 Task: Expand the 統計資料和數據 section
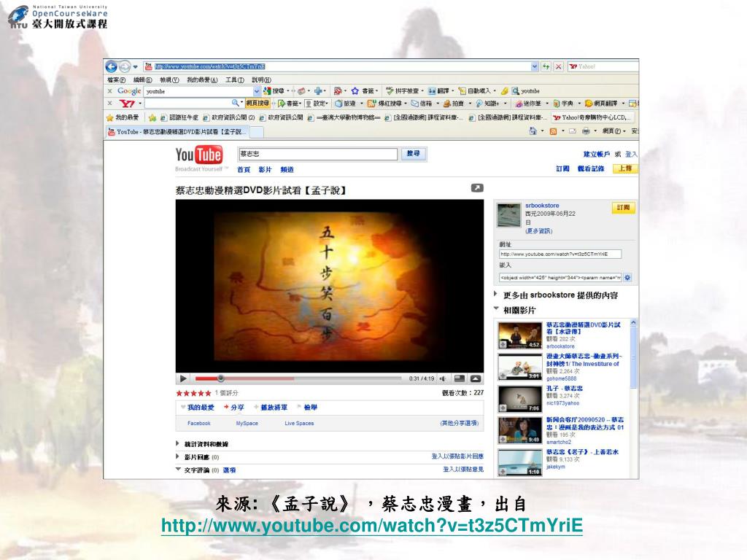[x=203, y=444]
